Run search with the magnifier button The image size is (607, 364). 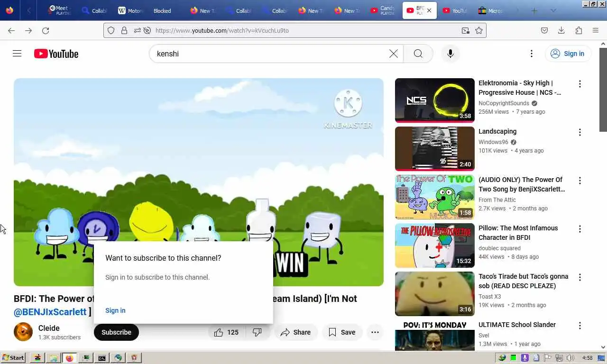coord(418,54)
